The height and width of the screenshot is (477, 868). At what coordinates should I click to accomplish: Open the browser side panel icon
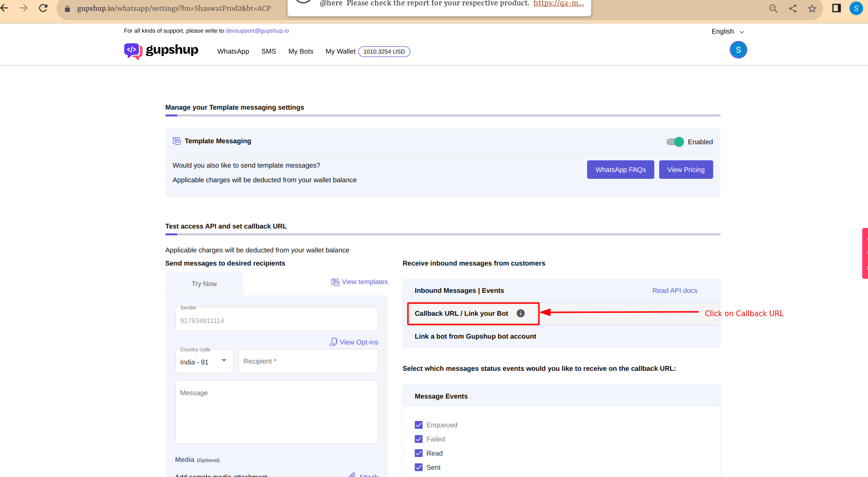click(836, 8)
